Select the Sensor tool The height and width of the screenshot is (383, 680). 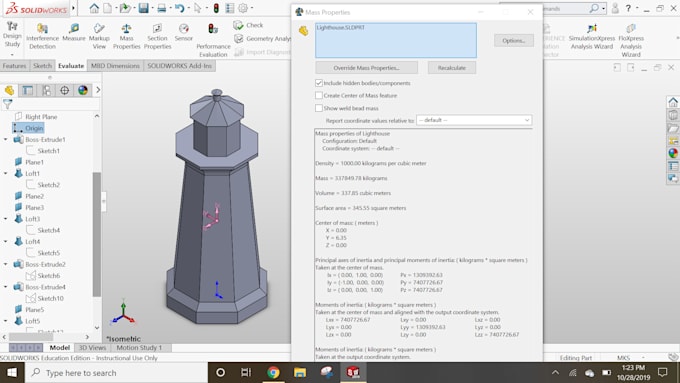(184, 33)
